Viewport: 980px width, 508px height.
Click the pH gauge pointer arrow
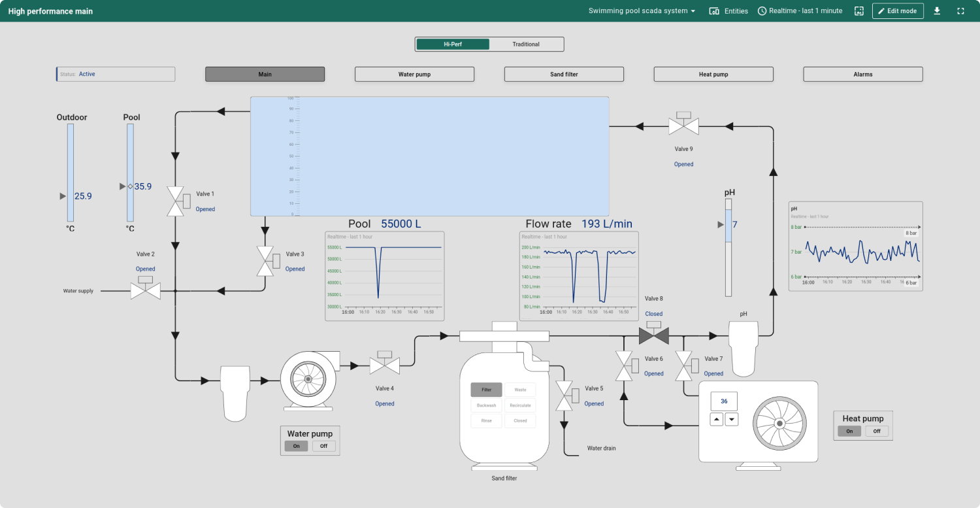click(x=721, y=224)
